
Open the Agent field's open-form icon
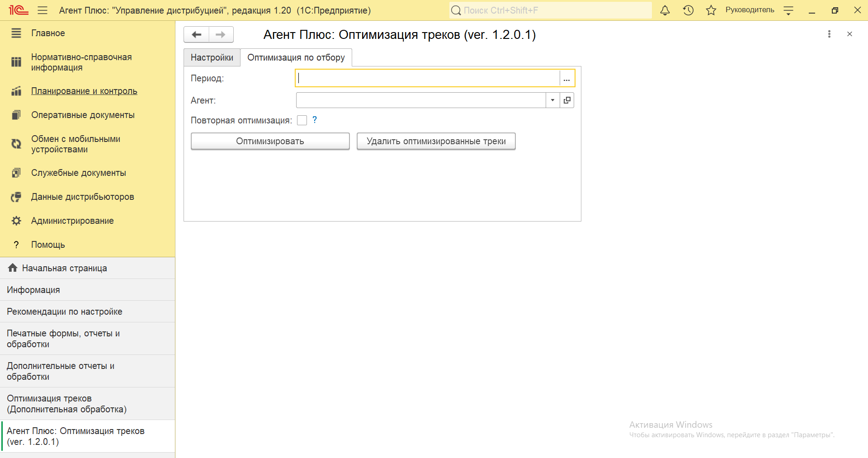coord(567,100)
